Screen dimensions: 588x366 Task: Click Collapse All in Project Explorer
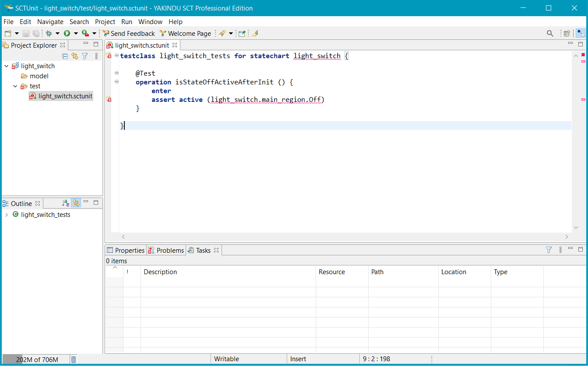coord(65,56)
